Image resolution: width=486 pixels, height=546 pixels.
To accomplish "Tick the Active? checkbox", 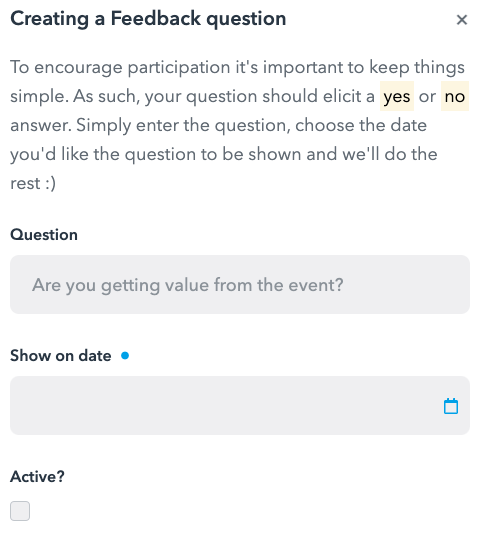I will [x=20, y=511].
